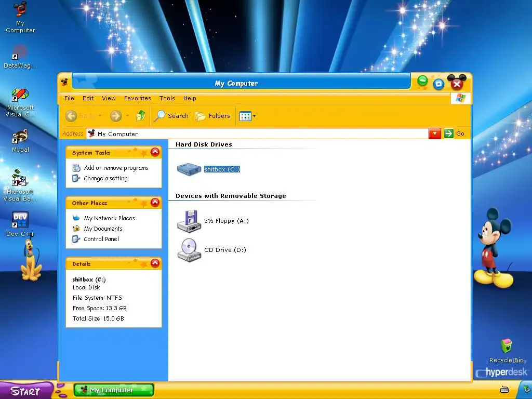Viewport: 532px width, 399px height.
Task: Open My Network Places link
Action: 109,218
